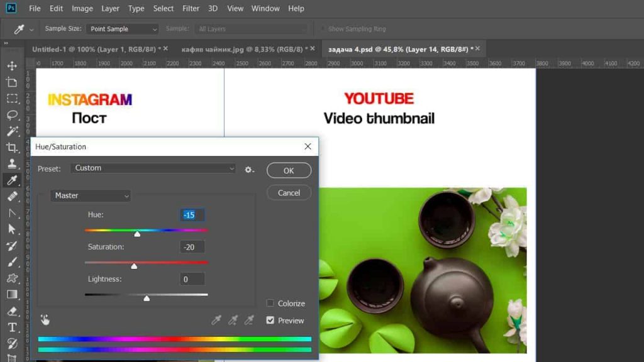Close the Hue/Saturation dialog with X
This screenshot has width=644, height=362.
coord(308,146)
